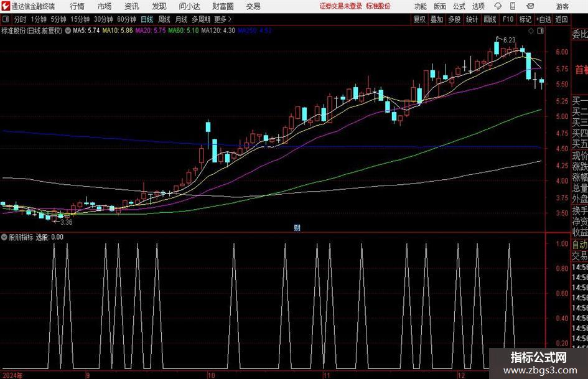Expand the 股朋指标 indicator dropdown arrow
The height and width of the screenshot is (379, 588).
[4, 236]
